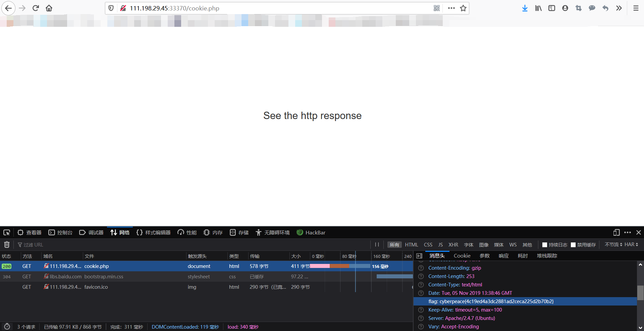Open the chat bubble extension
The image size is (644, 331).
coord(592,8)
